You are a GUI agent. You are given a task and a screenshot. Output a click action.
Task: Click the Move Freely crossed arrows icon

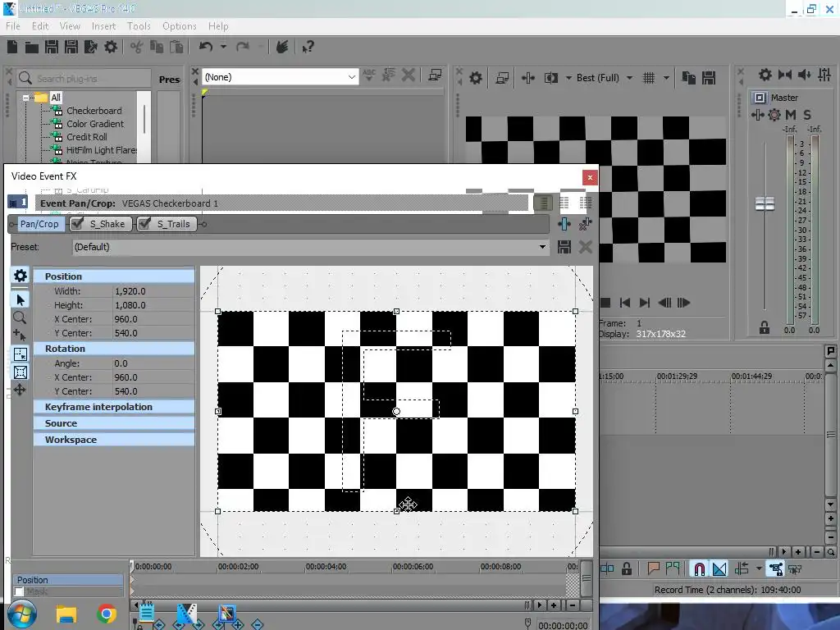click(x=20, y=390)
